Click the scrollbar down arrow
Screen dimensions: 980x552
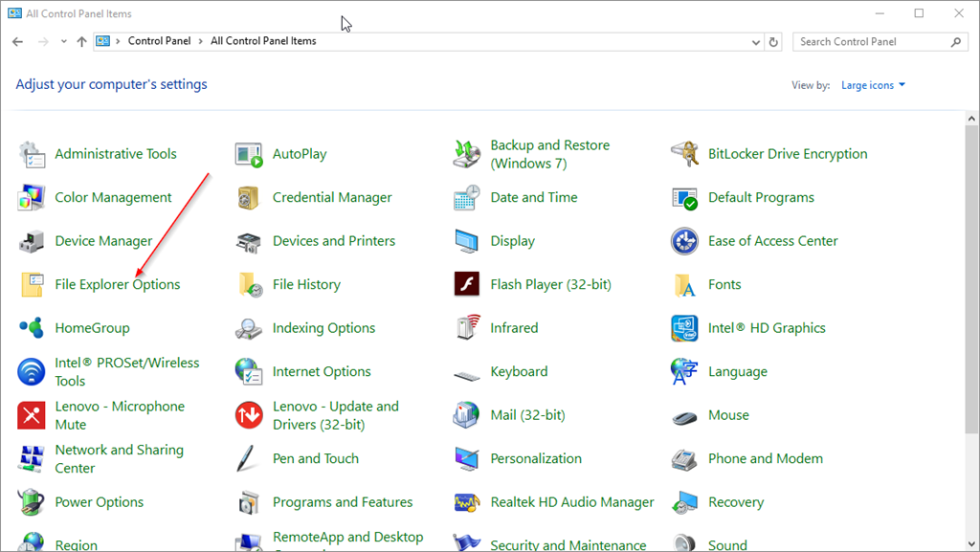click(971, 544)
